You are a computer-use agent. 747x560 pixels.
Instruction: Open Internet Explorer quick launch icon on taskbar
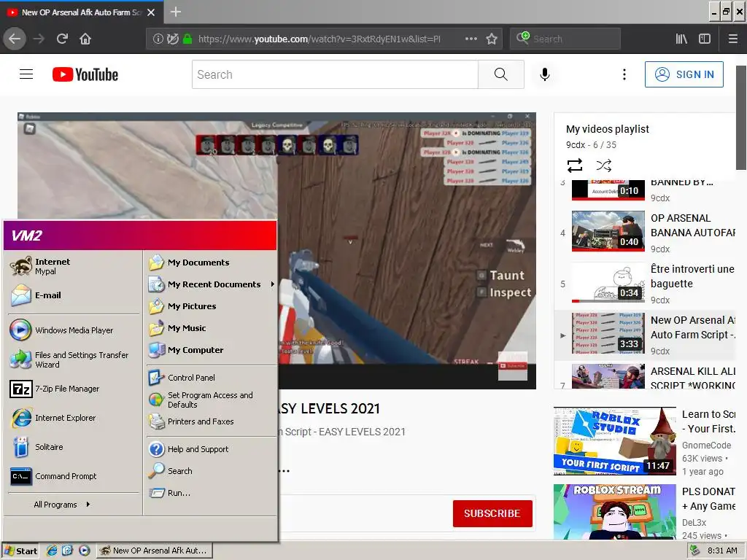coord(52,551)
